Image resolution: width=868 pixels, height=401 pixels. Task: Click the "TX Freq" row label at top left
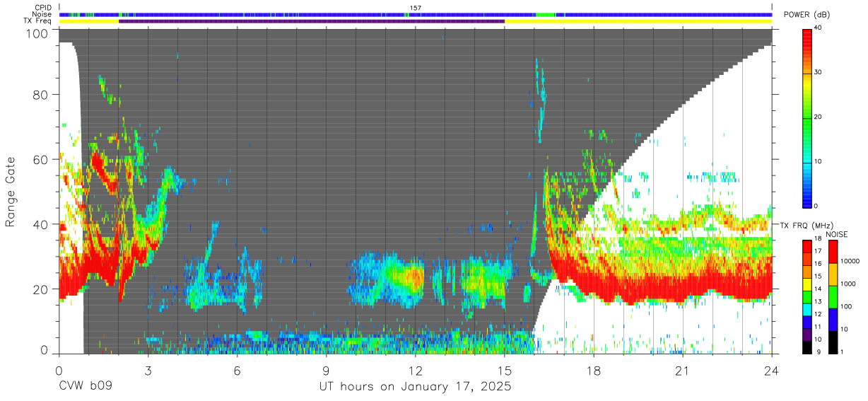coord(38,21)
